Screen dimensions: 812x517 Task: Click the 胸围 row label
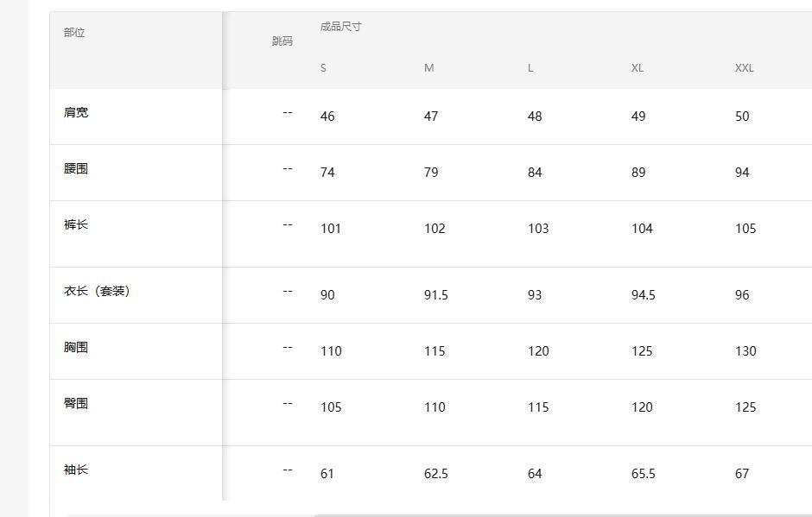(x=76, y=347)
